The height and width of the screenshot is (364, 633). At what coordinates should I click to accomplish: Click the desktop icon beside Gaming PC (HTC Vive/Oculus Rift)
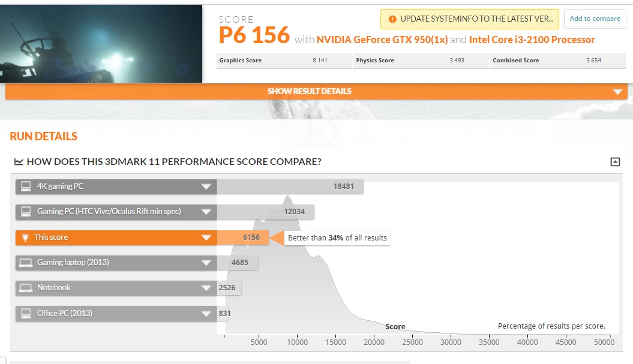(26, 212)
